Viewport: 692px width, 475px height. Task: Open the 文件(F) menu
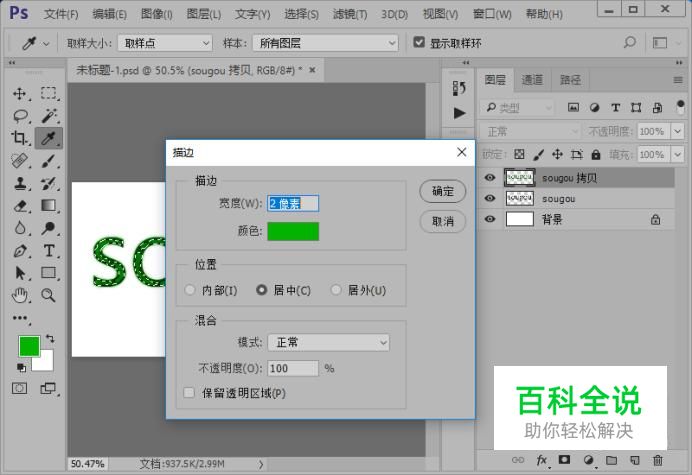pyautogui.click(x=61, y=15)
